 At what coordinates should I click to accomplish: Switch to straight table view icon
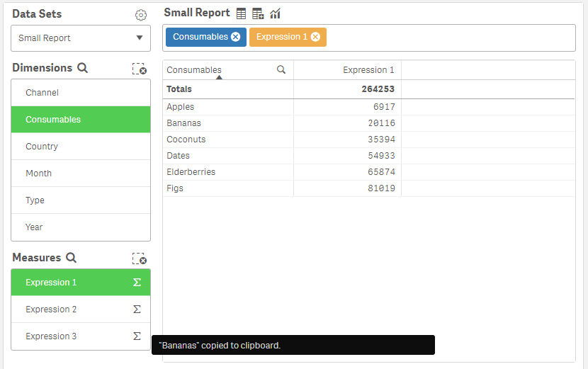click(x=241, y=13)
